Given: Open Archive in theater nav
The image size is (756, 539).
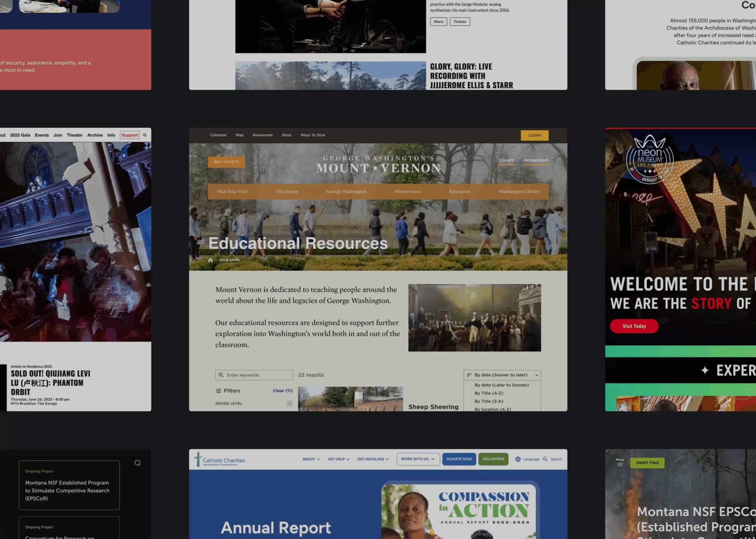Looking at the screenshot, I should 95,135.
